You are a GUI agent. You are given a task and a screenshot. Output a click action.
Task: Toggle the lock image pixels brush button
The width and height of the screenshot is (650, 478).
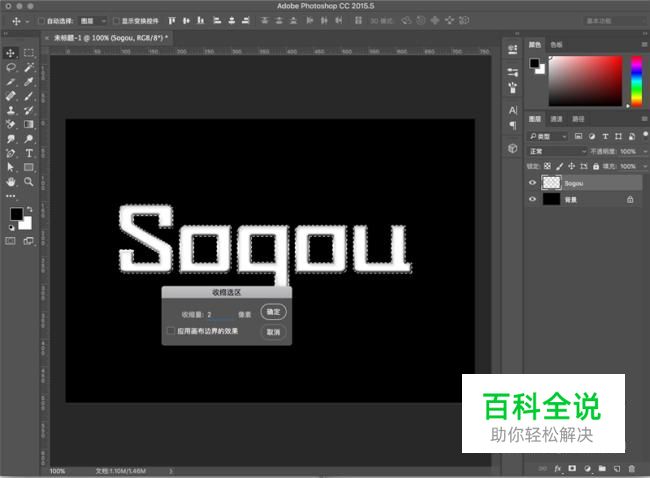click(x=559, y=166)
